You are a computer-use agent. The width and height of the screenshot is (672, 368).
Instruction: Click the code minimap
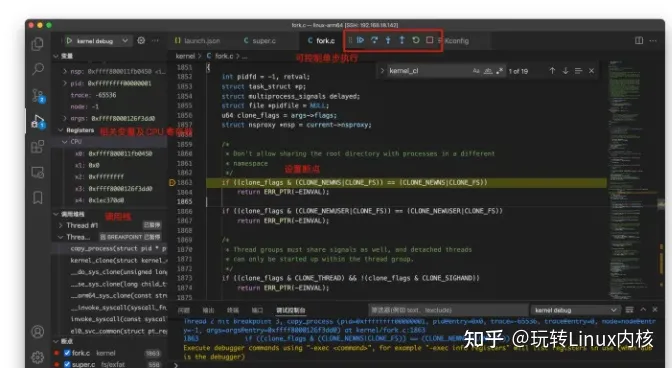(632, 180)
